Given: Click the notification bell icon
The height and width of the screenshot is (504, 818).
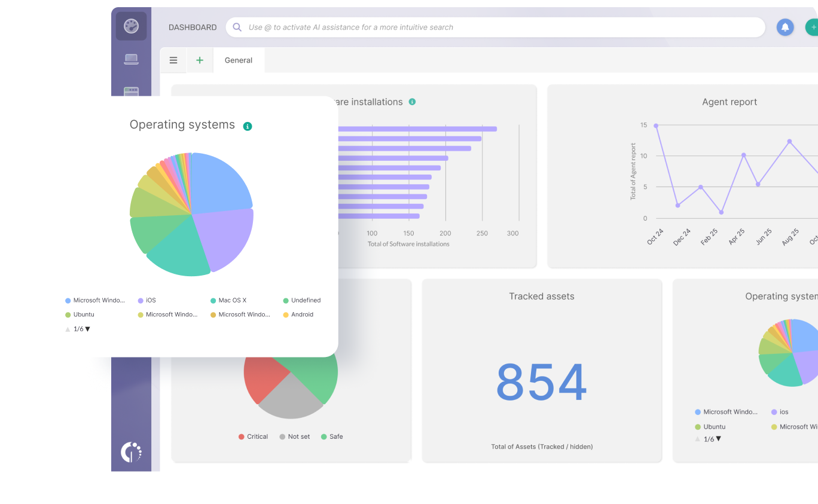Looking at the screenshot, I should (x=785, y=27).
